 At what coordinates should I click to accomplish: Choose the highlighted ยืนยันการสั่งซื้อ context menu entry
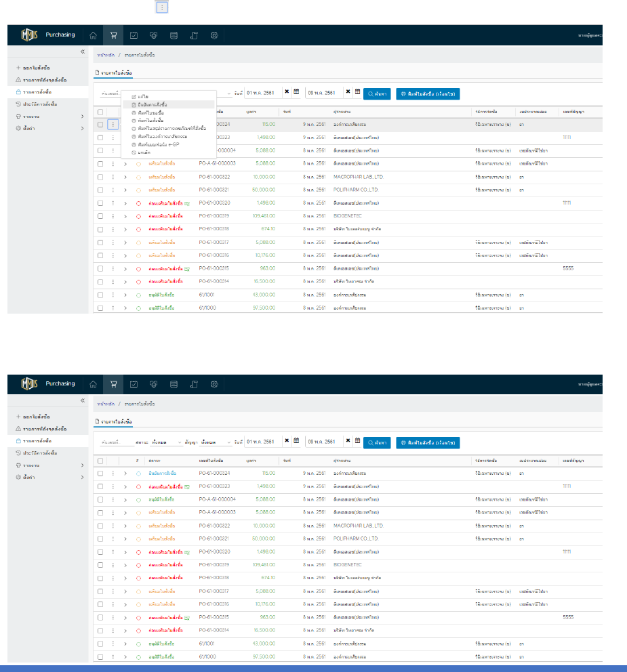169,104
